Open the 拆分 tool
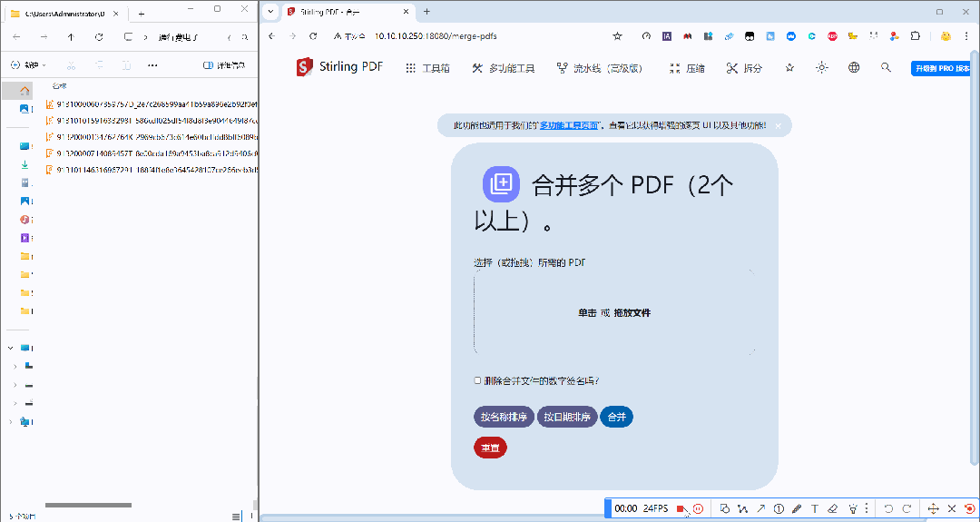Screen dimensions: 980x522 pyautogui.click(x=744, y=68)
